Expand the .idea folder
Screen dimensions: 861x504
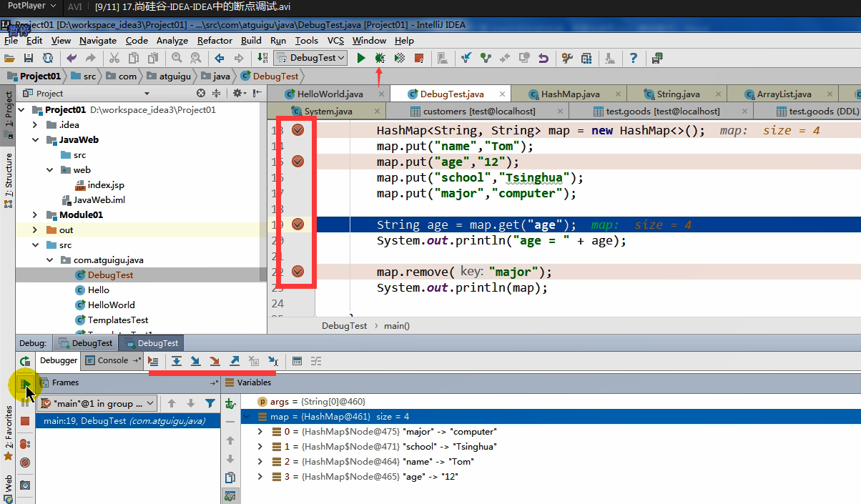(x=35, y=125)
